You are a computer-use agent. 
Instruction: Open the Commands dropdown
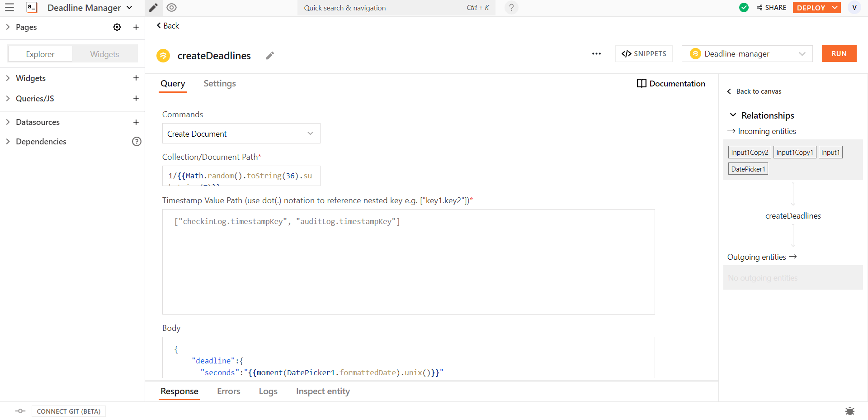pyautogui.click(x=241, y=134)
